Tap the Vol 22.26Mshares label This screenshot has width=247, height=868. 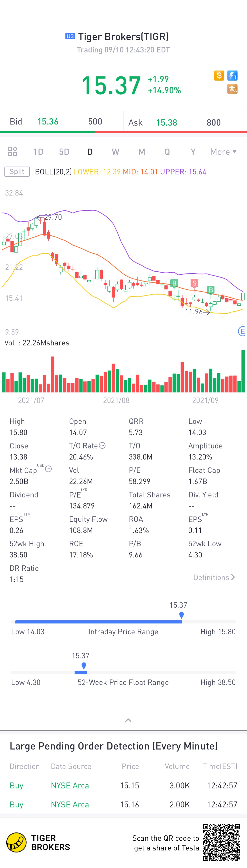(x=37, y=343)
